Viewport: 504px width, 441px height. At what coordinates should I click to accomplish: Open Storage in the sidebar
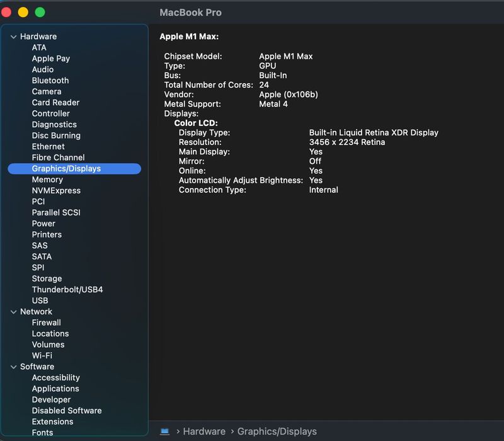tap(47, 278)
